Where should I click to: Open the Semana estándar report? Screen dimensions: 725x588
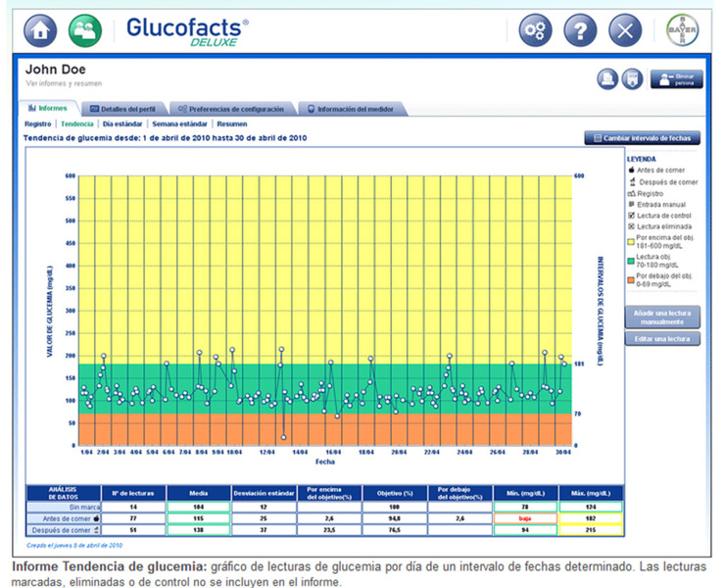click(179, 124)
